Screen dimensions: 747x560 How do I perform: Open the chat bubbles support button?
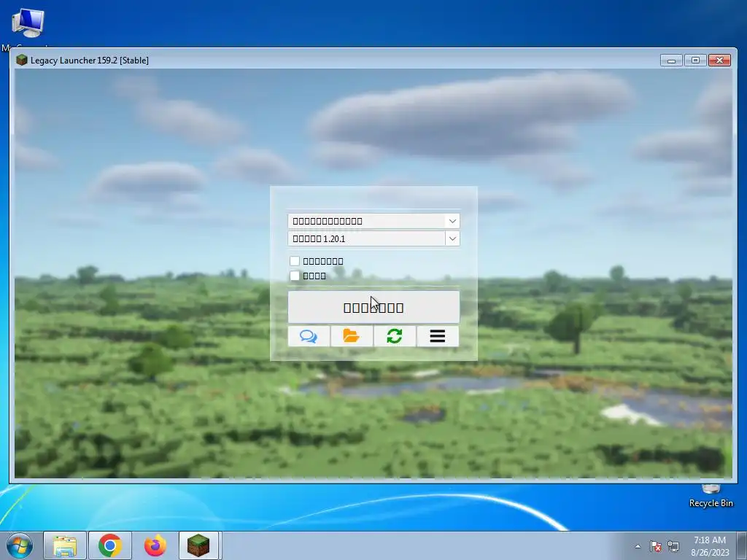coord(309,336)
